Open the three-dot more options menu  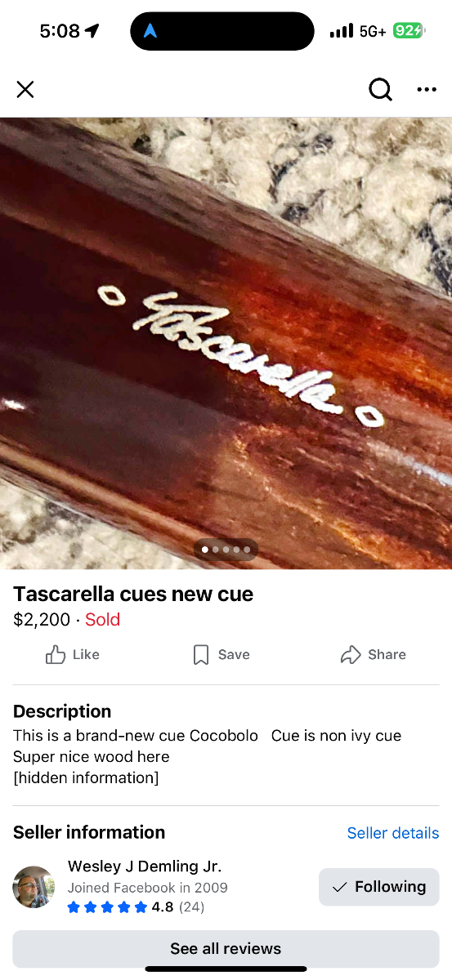pyautogui.click(x=427, y=89)
